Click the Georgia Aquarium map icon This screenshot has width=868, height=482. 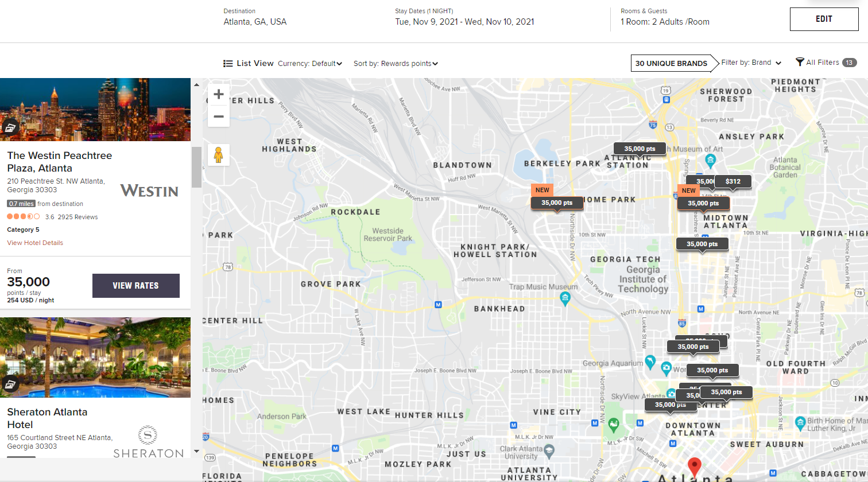[650, 362]
